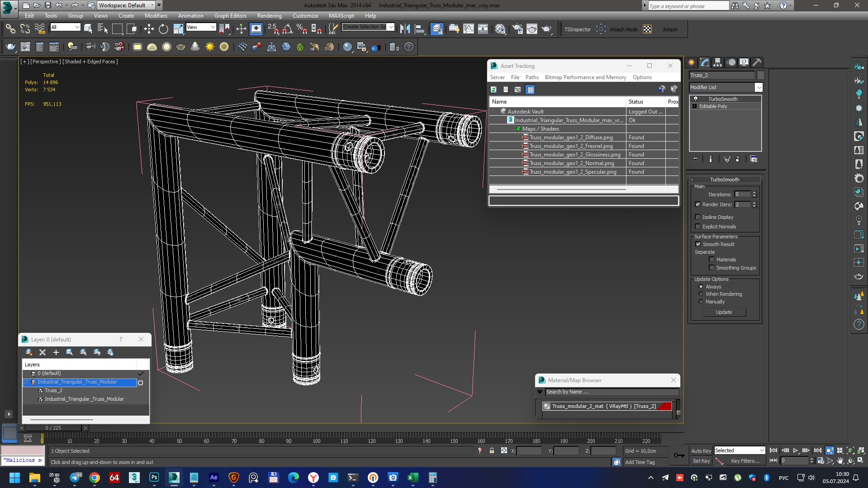Viewport: 868px width, 488px height.
Task: Switch Asset Tracking to table view
Action: tap(531, 90)
